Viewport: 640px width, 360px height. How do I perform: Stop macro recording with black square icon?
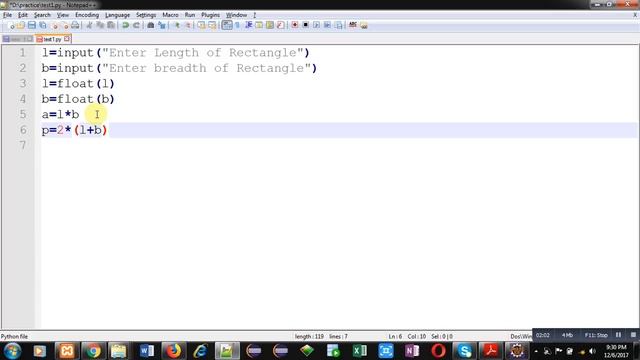[305, 25]
